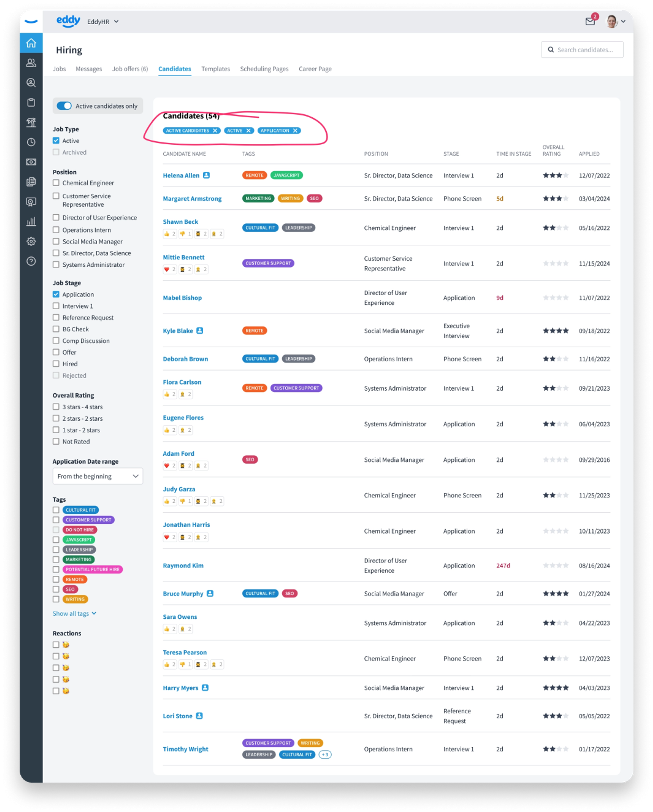Viewport: 653px width, 812px height.
Task: Check the Chemical Engineer position filter
Action: click(56, 183)
